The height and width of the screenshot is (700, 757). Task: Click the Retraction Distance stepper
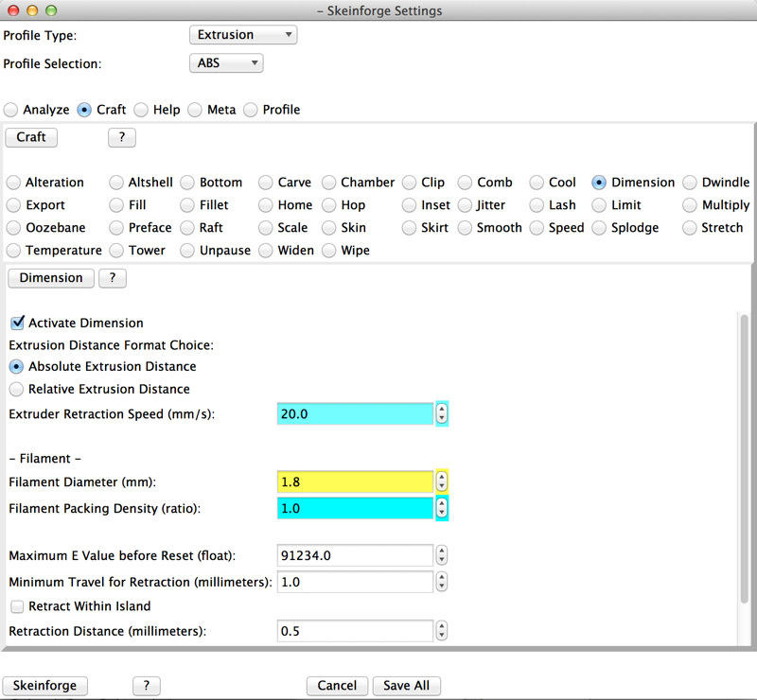442,632
